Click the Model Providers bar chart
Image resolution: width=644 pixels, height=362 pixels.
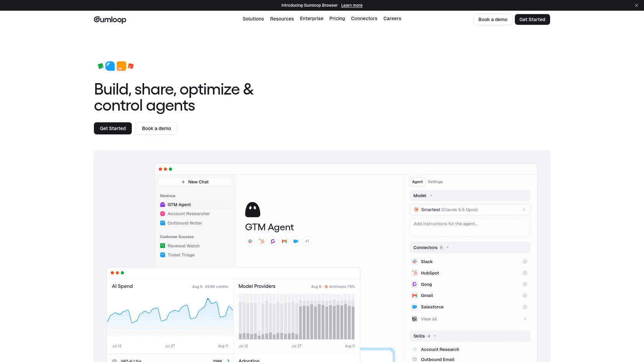(x=296, y=317)
